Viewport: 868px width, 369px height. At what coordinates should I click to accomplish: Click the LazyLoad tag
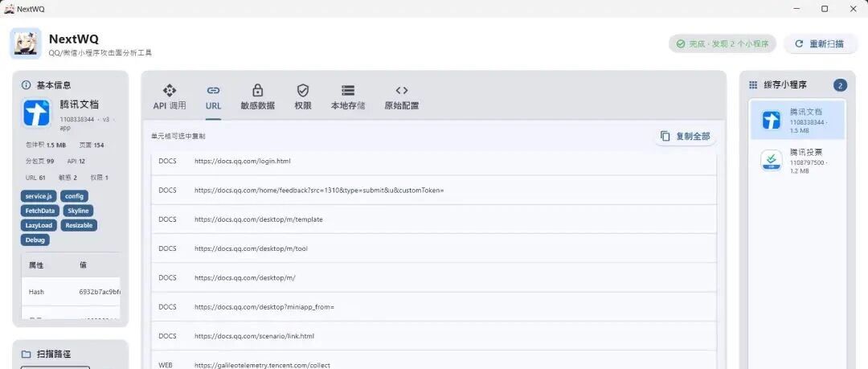[39, 225]
